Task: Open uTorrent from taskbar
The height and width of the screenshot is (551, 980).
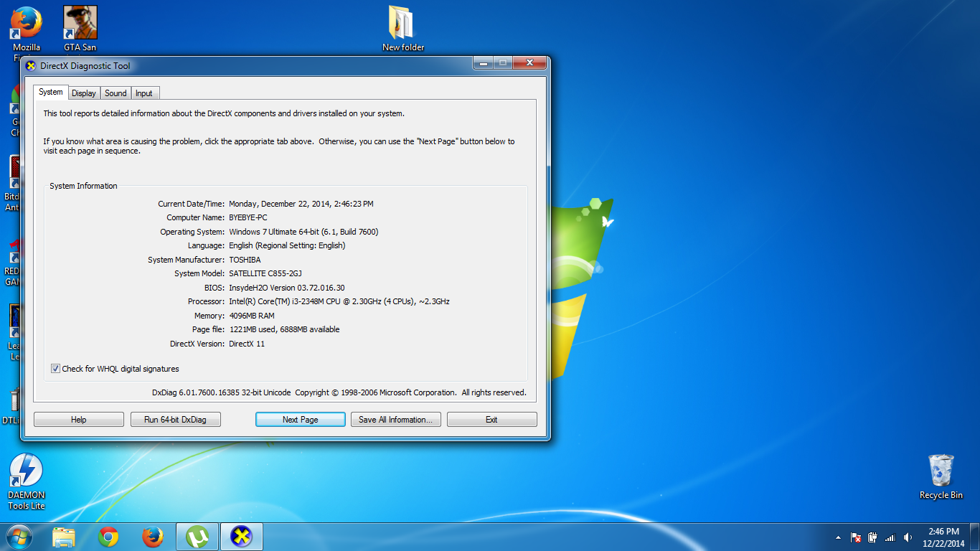Action: coord(197,537)
